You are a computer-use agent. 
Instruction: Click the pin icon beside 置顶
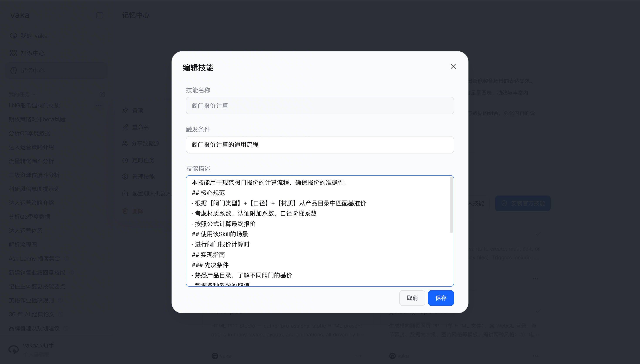pos(125,110)
